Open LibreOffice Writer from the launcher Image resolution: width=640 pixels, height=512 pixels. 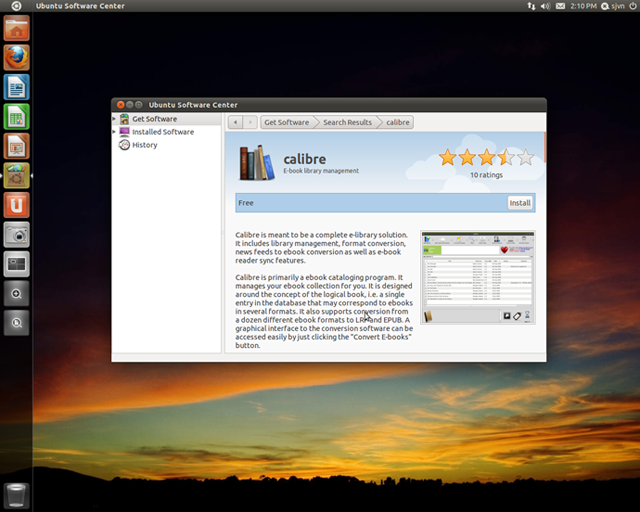coord(16,87)
